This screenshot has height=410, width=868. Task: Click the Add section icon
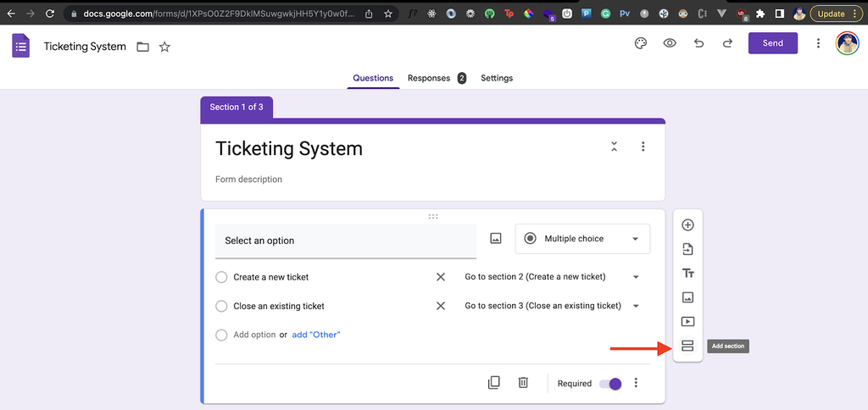click(x=687, y=346)
